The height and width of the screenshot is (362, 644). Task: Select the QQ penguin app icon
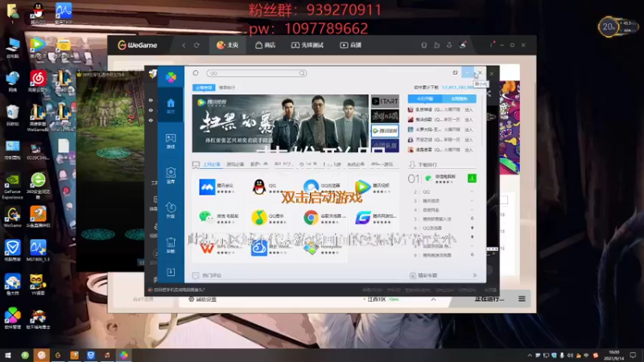(x=258, y=187)
